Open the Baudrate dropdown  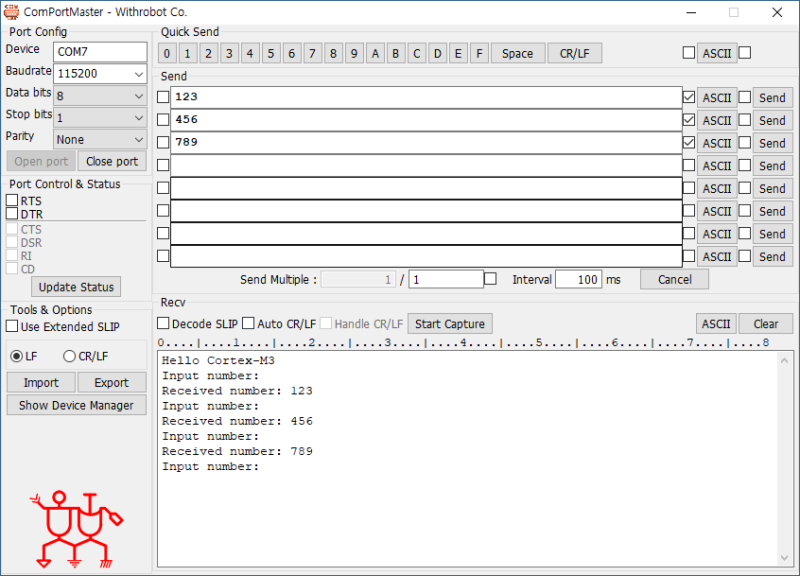138,74
